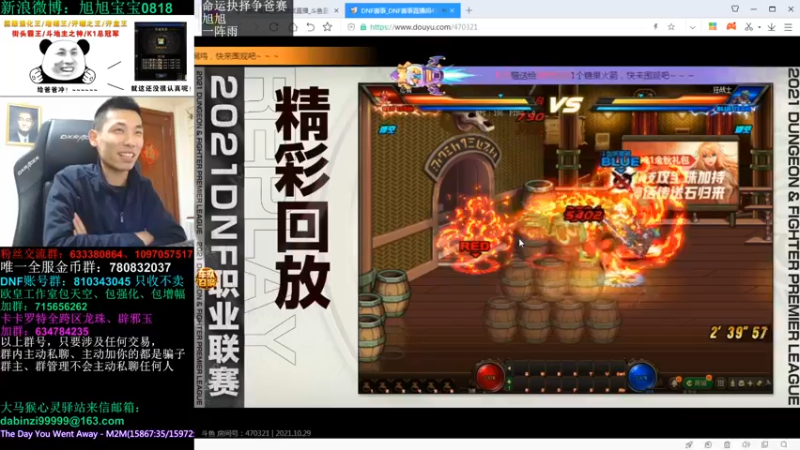Click the blue MP orb in game HUD
Viewport: 800px width, 450px height.
[x=641, y=377]
